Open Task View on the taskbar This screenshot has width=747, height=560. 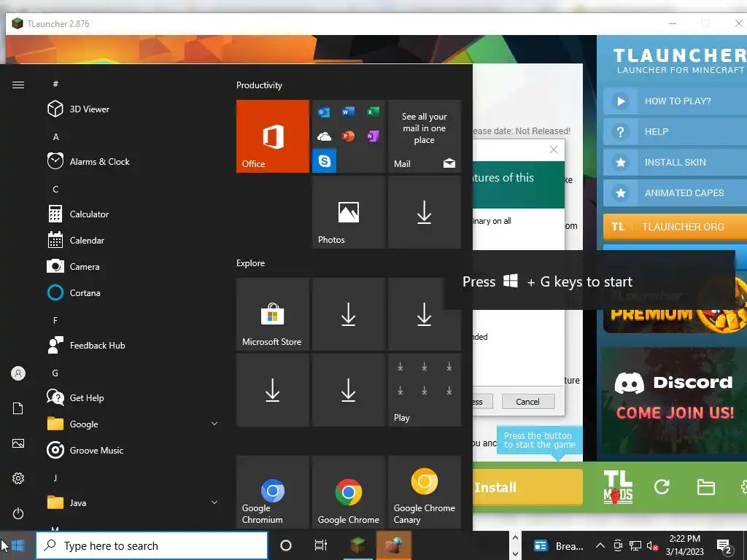click(x=321, y=545)
